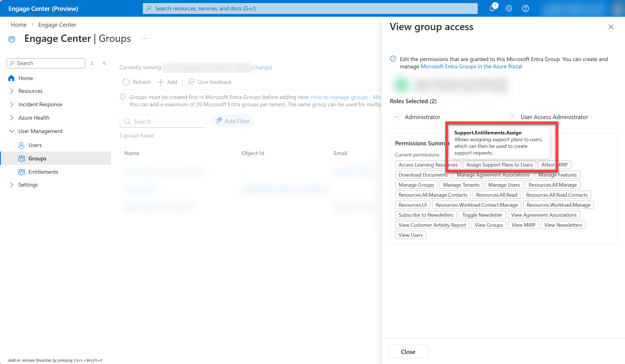Click the Resources.All.Manage permission tag

point(553,185)
